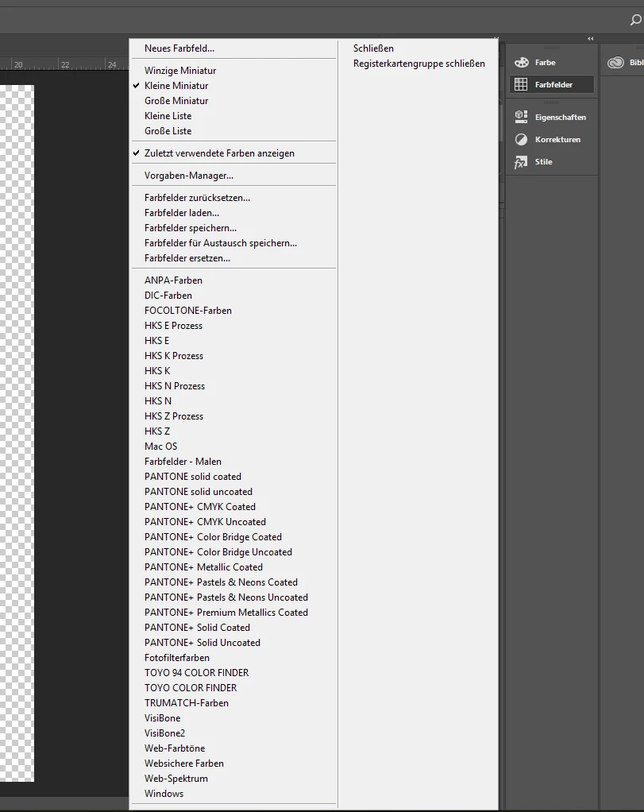This screenshot has width=644, height=812.
Task: Select PANTONE+ Pastels & Neons Coated
Action: pyautogui.click(x=221, y=582)
